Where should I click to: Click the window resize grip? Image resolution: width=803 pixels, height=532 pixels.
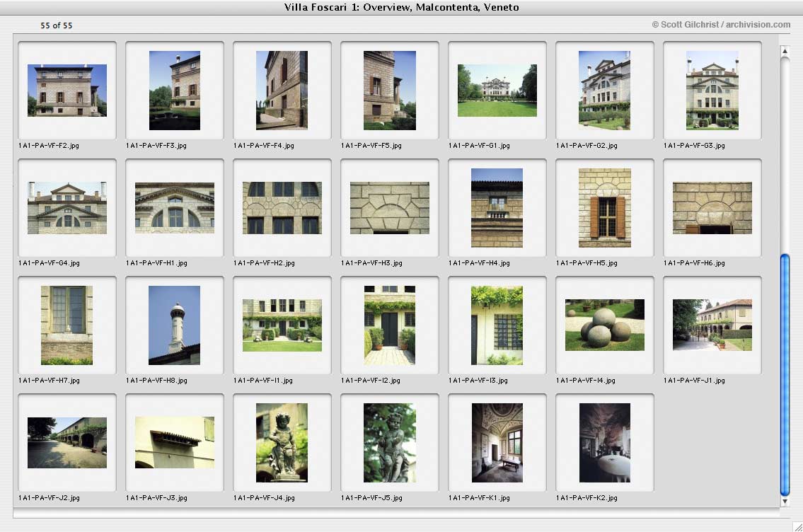pyautogui.click(x=798, y=527)
